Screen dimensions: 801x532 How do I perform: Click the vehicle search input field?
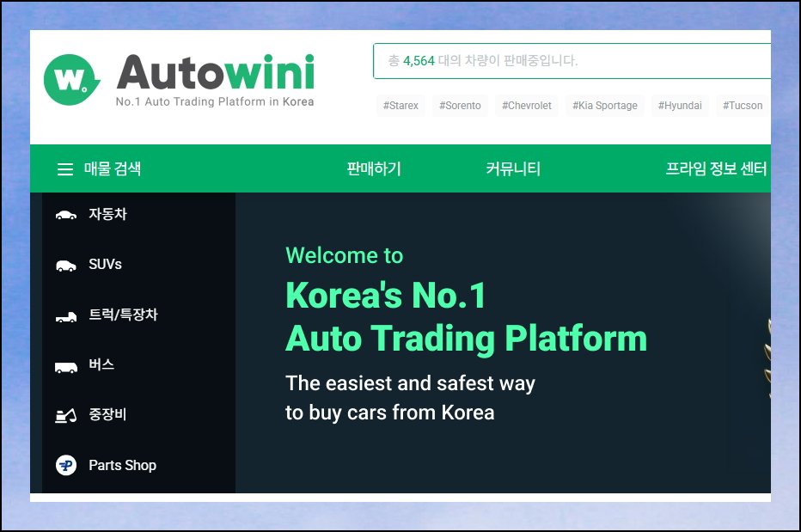(x=572, y=61)
